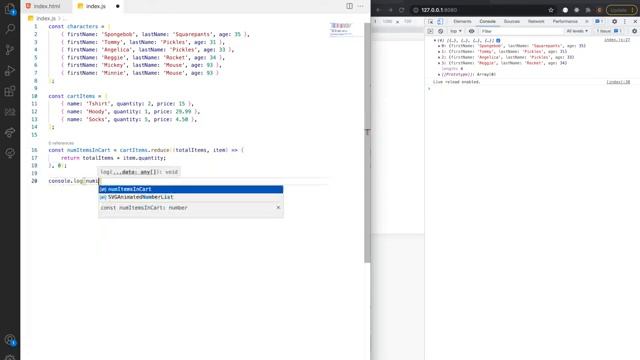The image size is (640, 360).
Task: Open the top context dropdown
Action: coord(456,31)
